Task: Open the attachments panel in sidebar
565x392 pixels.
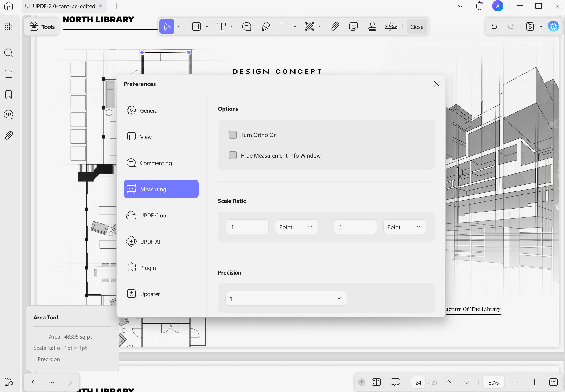Action: click(9, 135)
